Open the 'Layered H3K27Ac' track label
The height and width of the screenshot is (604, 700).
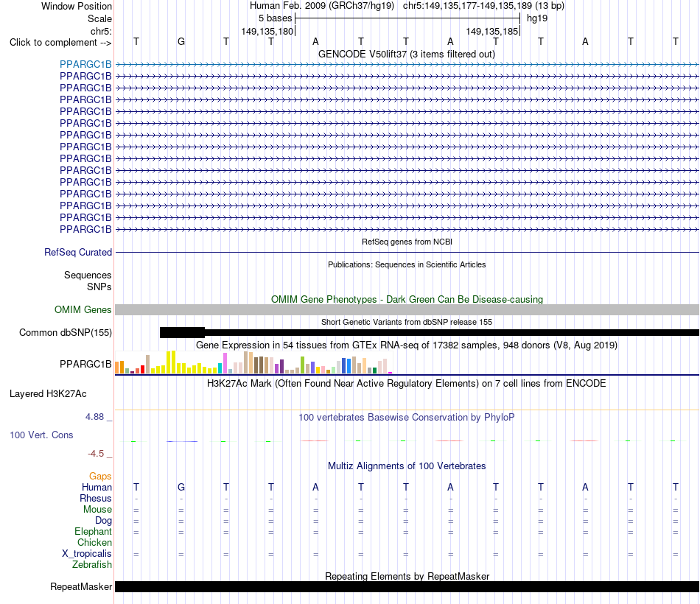click(48, 394)
